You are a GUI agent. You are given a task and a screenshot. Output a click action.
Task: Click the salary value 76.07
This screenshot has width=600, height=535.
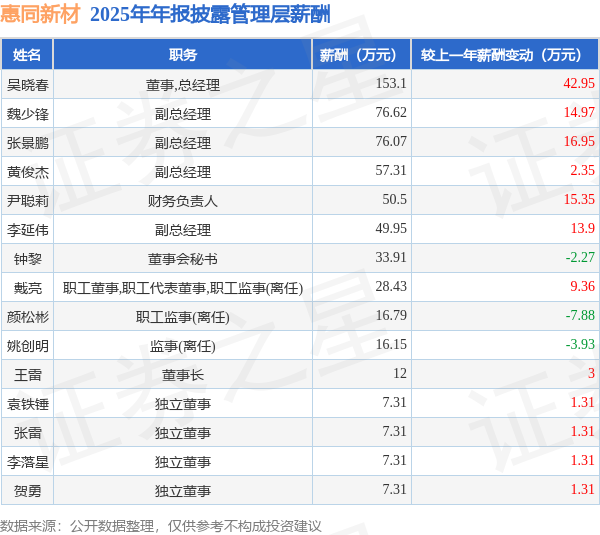(391, 141)
